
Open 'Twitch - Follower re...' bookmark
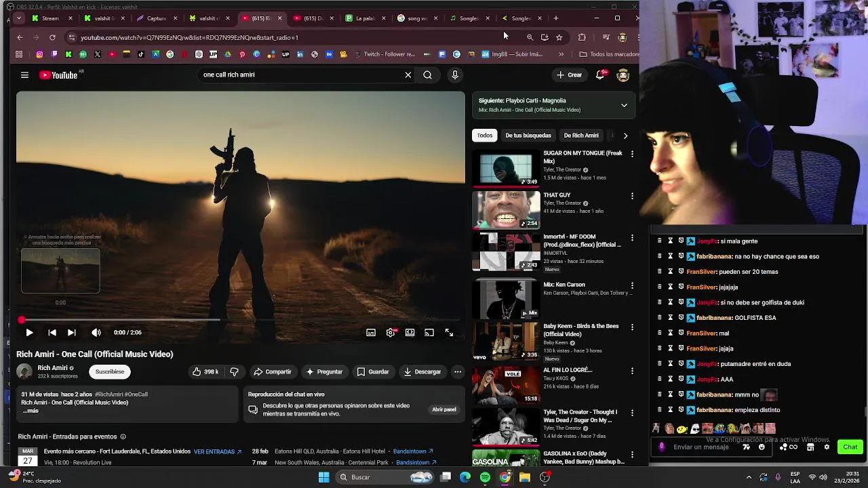coord(384,54)
